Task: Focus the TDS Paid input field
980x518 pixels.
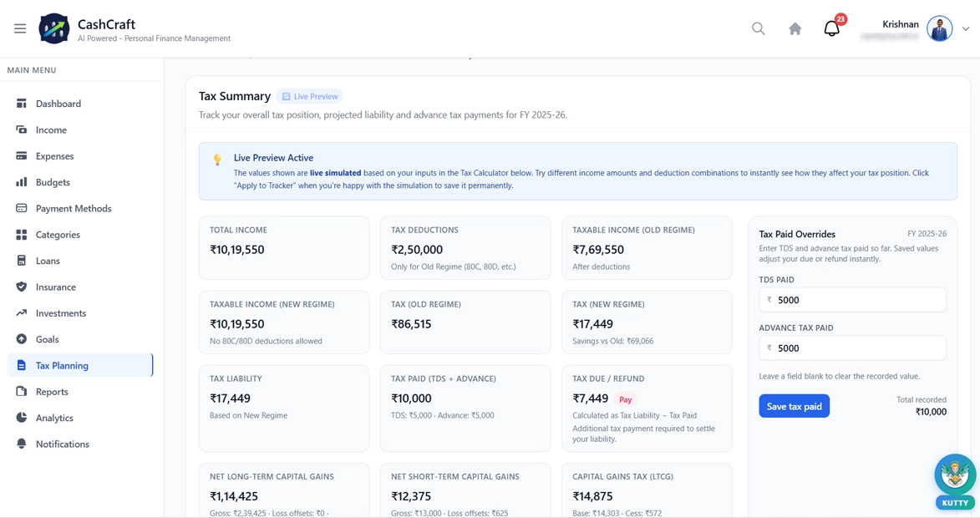Action: tap(852, 300)
